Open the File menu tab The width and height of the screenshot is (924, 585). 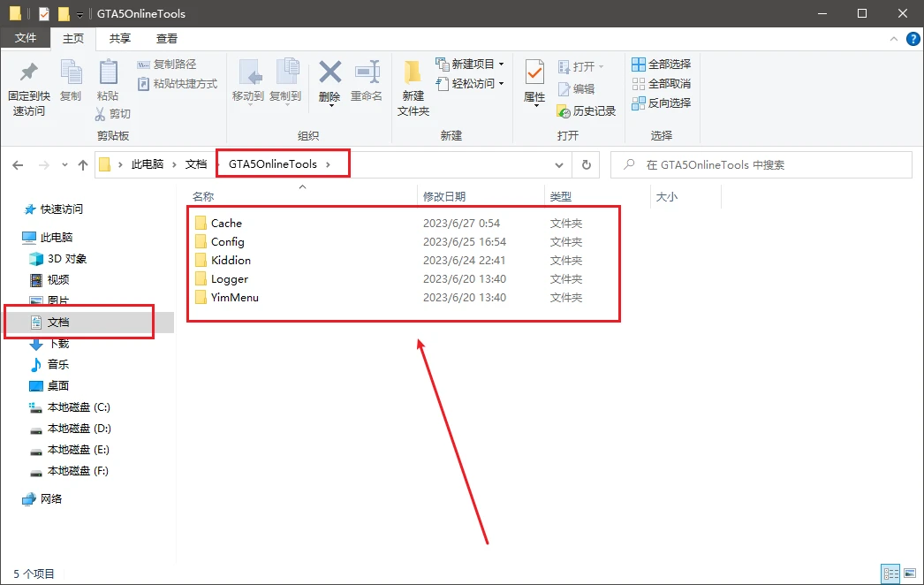point(26,39)
